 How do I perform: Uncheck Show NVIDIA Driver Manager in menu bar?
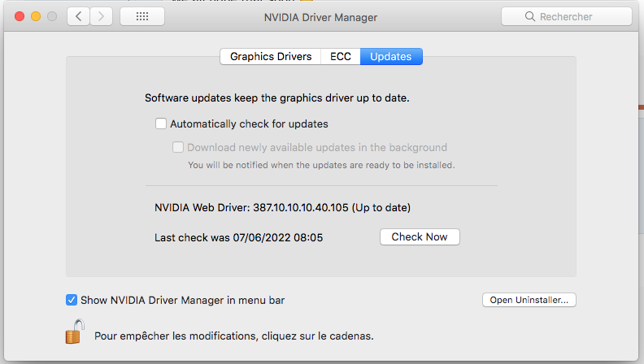tap(72, 300)
